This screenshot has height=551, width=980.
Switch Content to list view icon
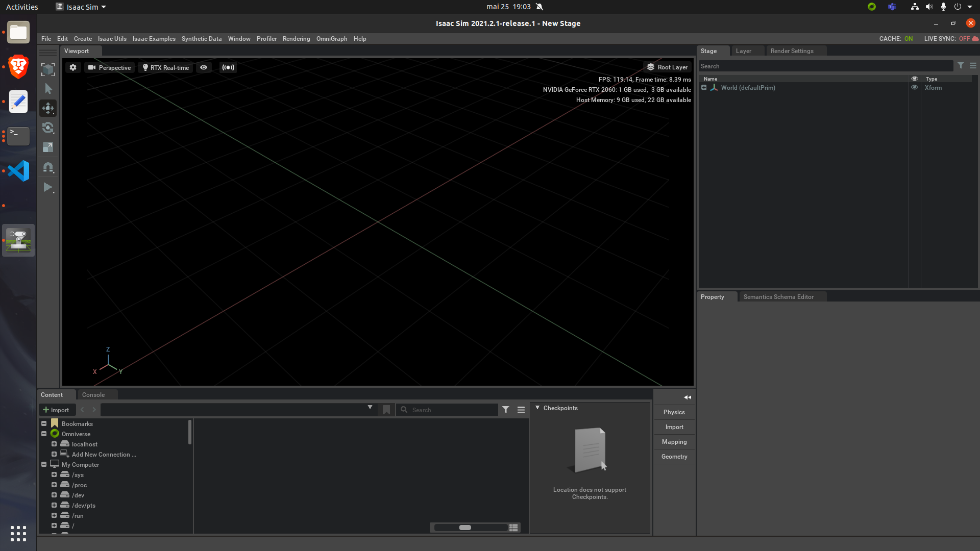(x=513, y=528)
